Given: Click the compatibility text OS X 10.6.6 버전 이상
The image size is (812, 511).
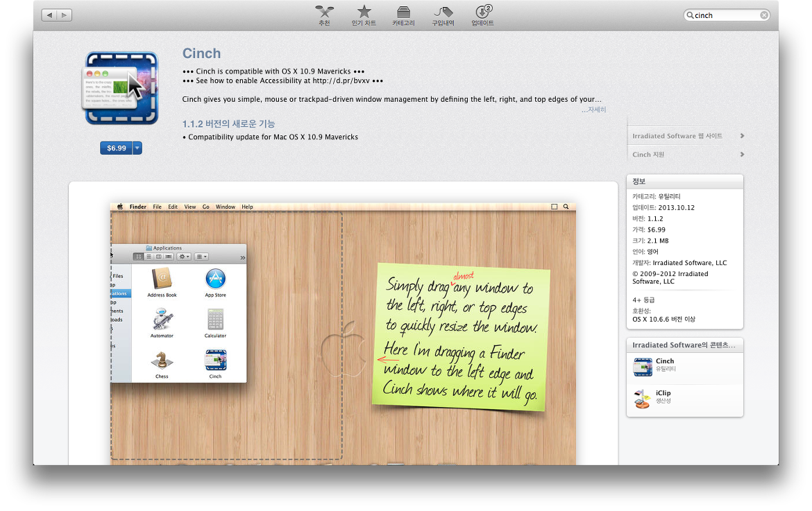Looking at the screenshot, I should (x=664, y=319).
